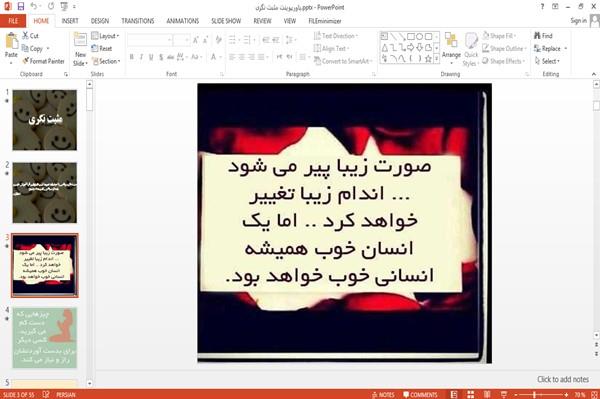Click Replace in the Editing group
The height and width of the screenshot is (399, 600).
tap(550, 48)
